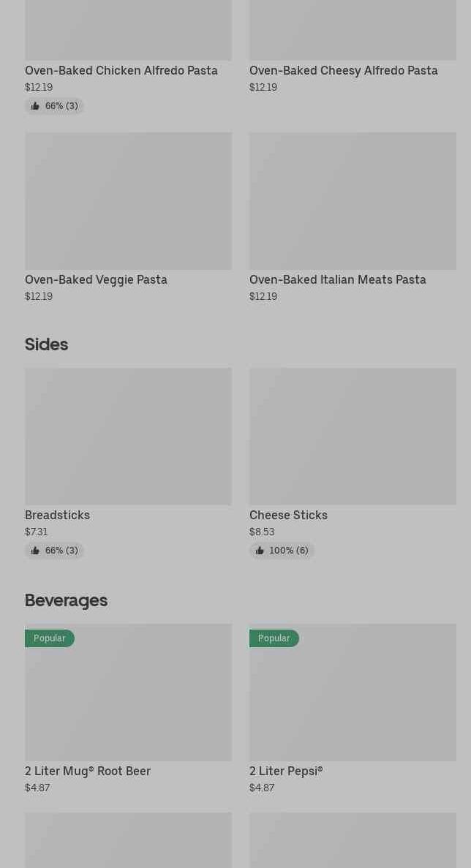Select the 2 Liter Pepsi name

(286, 771)
